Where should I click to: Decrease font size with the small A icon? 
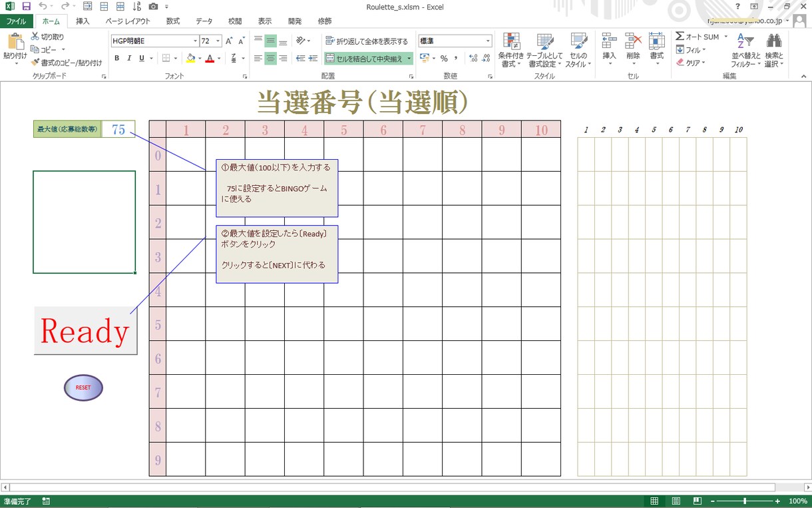coord(242,41)
